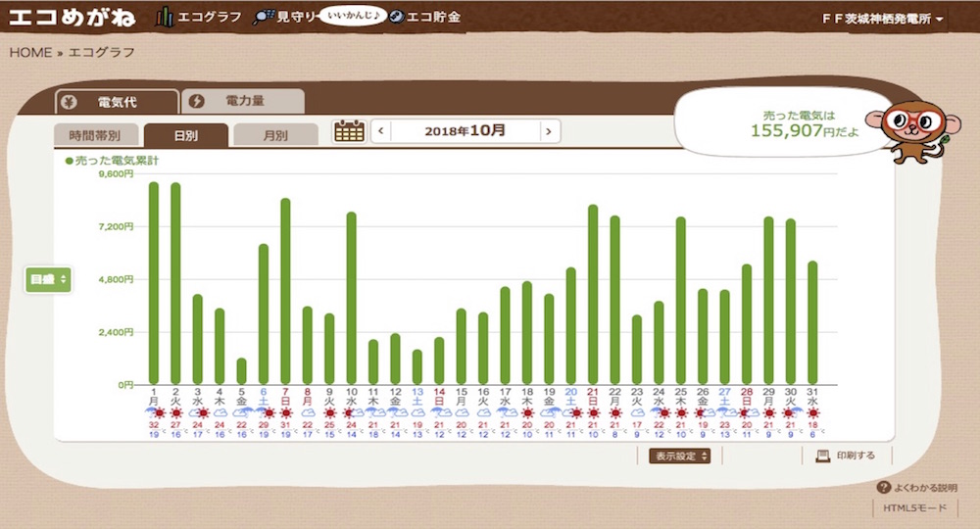Click the bar for October 31

pyautogui.click(x=812, y=322)
